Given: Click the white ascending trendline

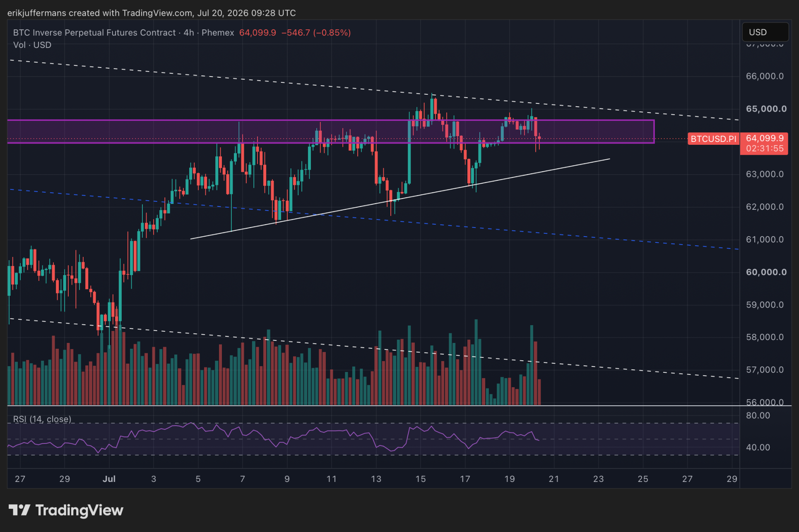Looking at the screenshot, I should pos(400,199).
